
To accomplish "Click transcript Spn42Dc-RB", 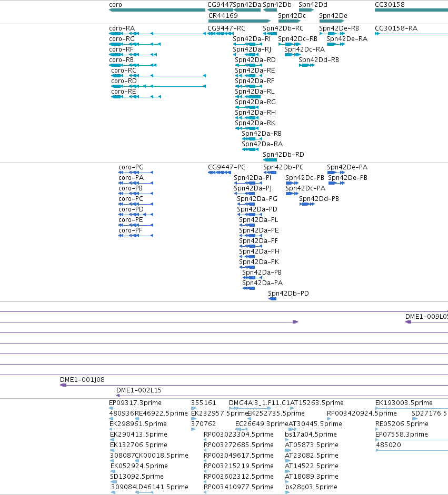I will (x=297, y=39).
